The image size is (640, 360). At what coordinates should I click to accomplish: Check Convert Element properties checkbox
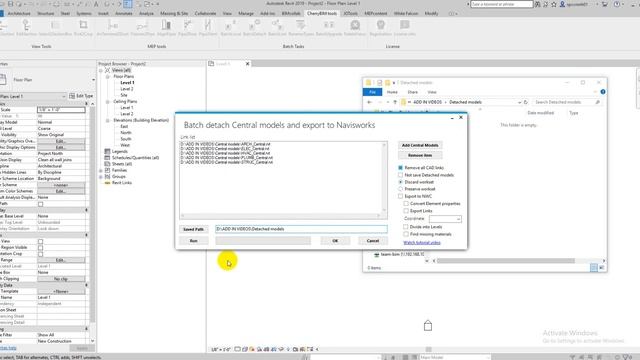tap(406, 203)
